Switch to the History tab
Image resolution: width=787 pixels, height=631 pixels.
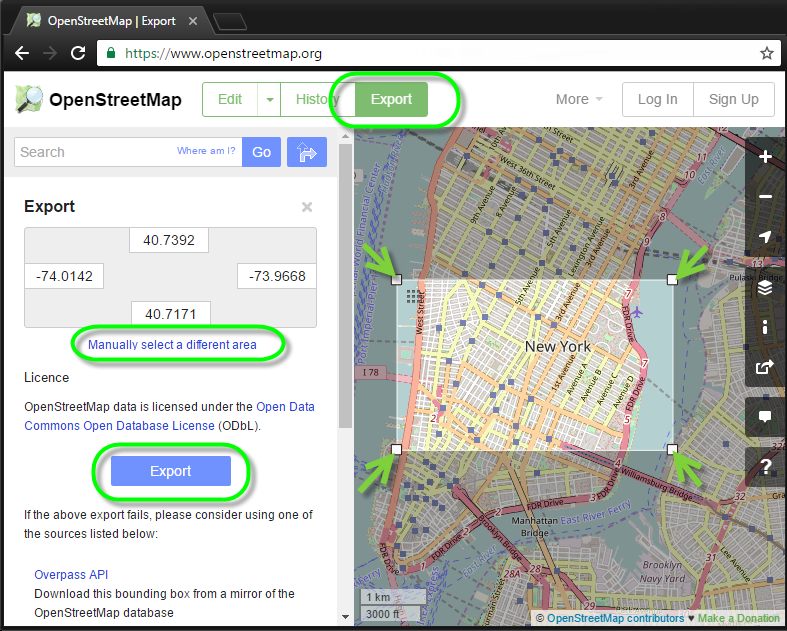(318, 99)
